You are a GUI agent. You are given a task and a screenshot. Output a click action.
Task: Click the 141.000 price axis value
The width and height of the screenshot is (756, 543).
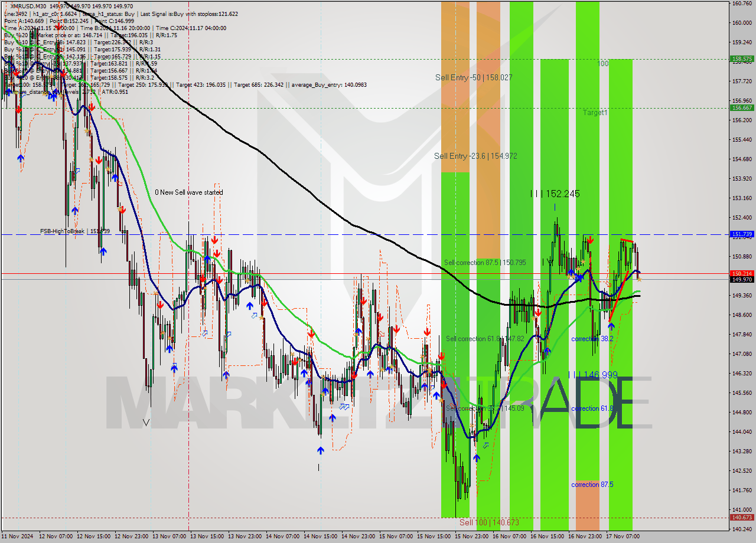click(x=742, y=509)
